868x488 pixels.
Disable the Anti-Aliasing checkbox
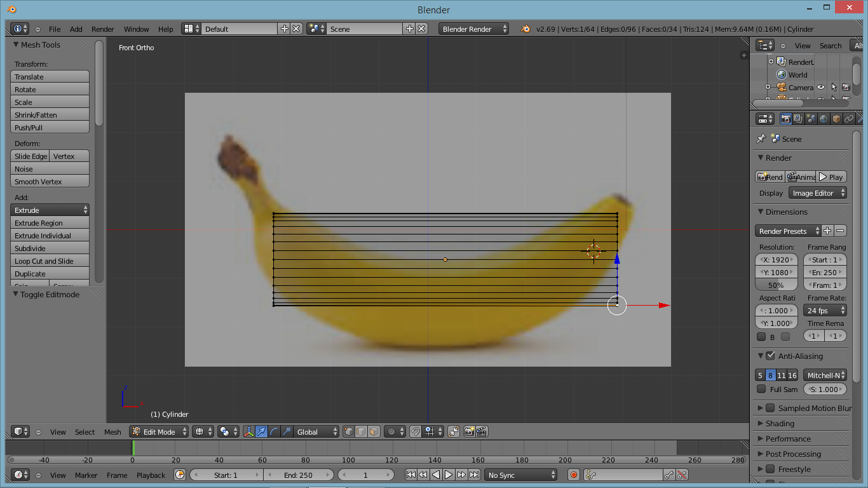pyautogui.click(x=770, y=356)
